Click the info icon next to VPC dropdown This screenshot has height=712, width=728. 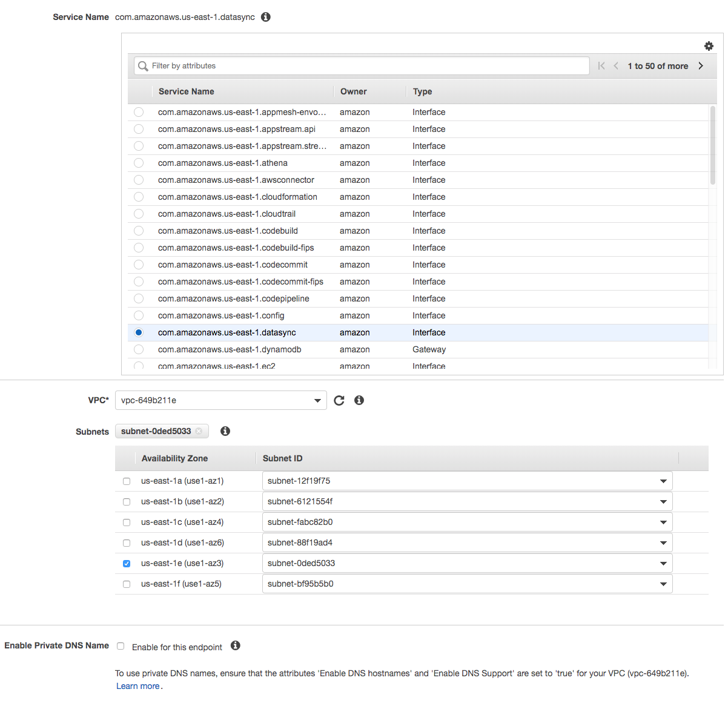click(x=359, y=400)
